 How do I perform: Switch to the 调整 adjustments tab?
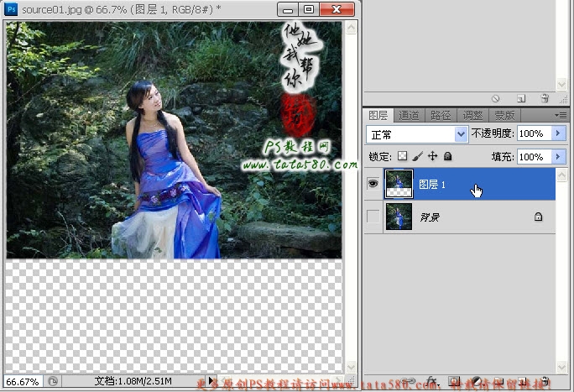[472, 116]
